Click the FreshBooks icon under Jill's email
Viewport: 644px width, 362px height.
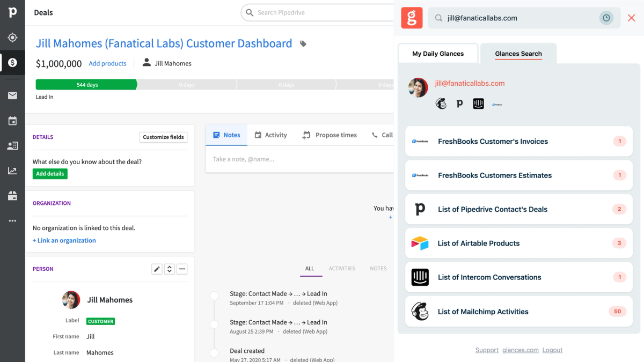point(497,104)
